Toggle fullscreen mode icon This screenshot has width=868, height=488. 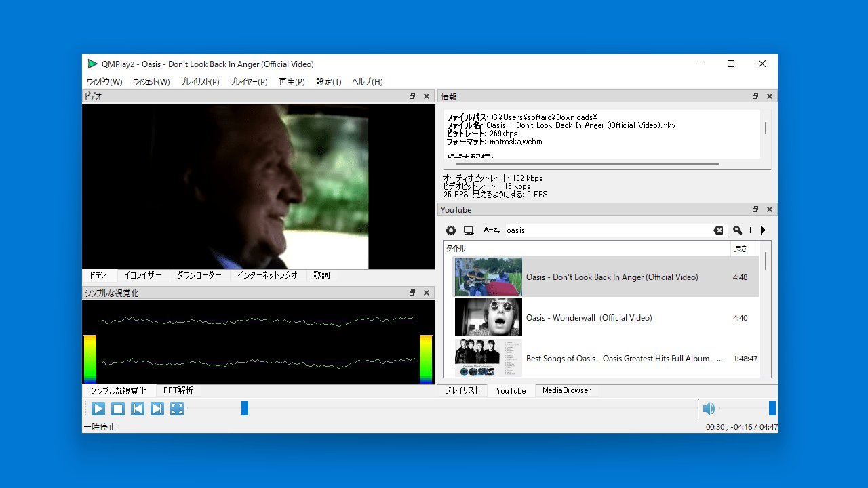[177, 409]
